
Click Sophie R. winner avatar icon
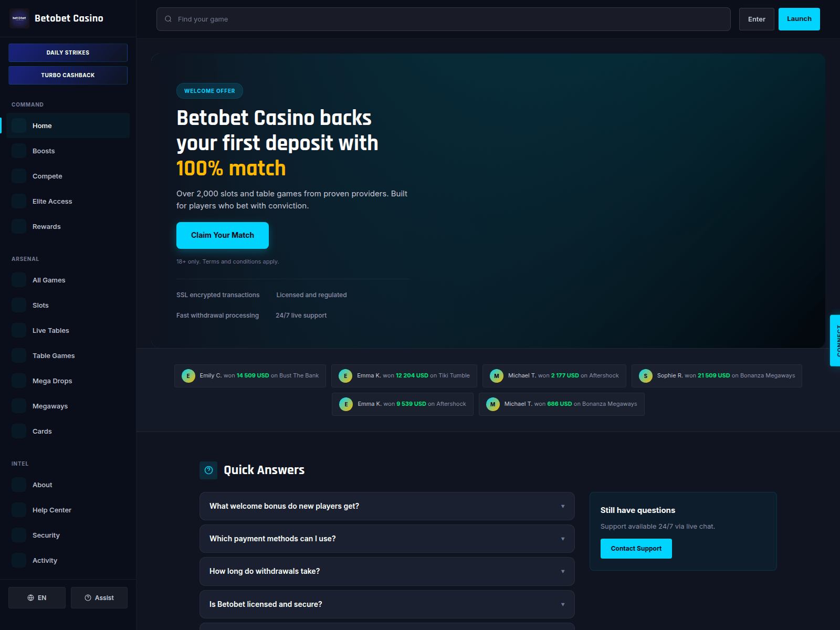(646, 376)
